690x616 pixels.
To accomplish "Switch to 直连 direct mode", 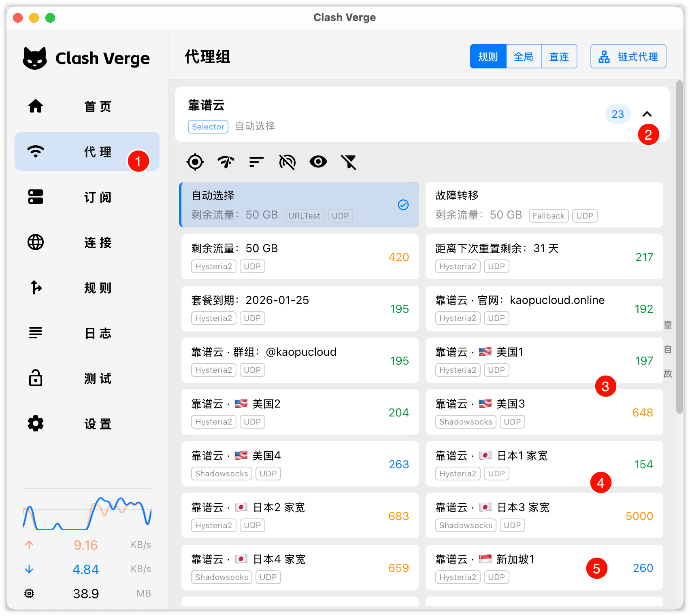I will 559,57.
